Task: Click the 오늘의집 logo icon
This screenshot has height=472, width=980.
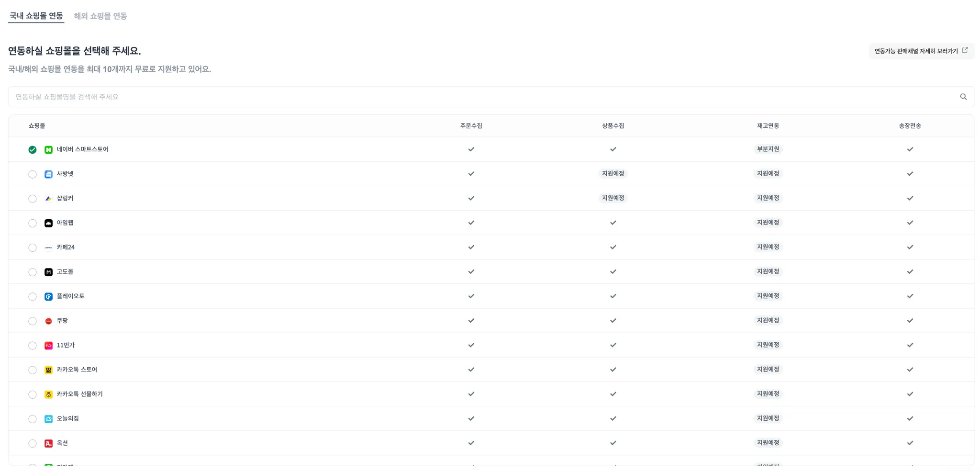Action: (48, 419)
